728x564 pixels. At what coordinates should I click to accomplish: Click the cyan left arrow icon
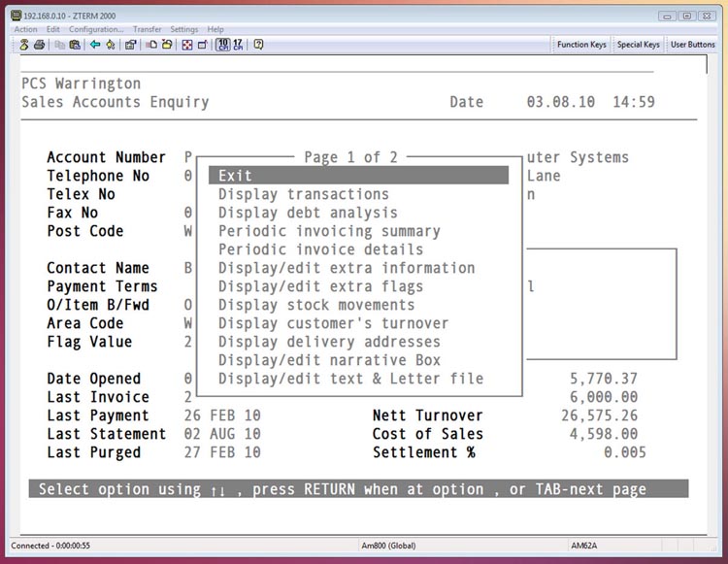coord(95,45)
